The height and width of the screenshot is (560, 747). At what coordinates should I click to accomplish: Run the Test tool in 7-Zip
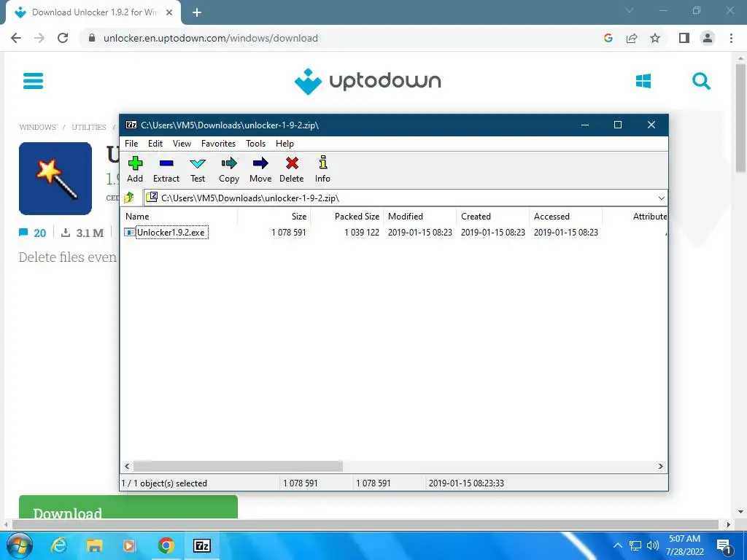(197, 164)
